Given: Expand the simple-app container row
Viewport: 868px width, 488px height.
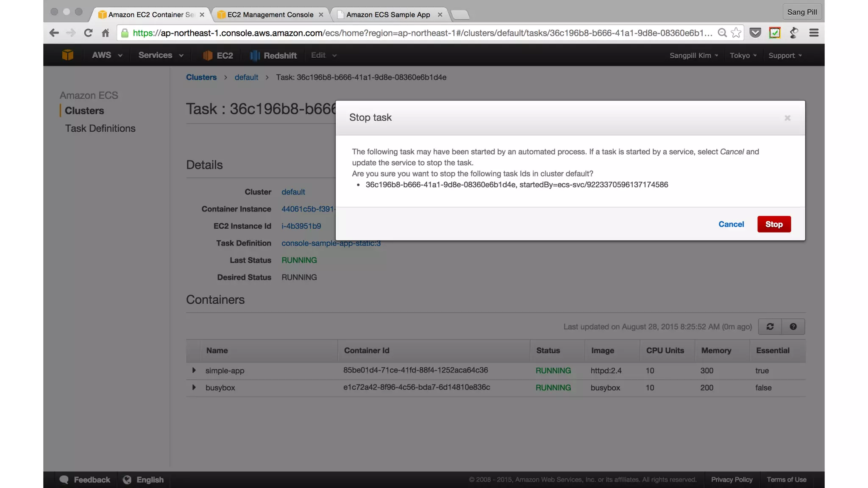Looking at the screenshot, I should (x=194, y=370).
